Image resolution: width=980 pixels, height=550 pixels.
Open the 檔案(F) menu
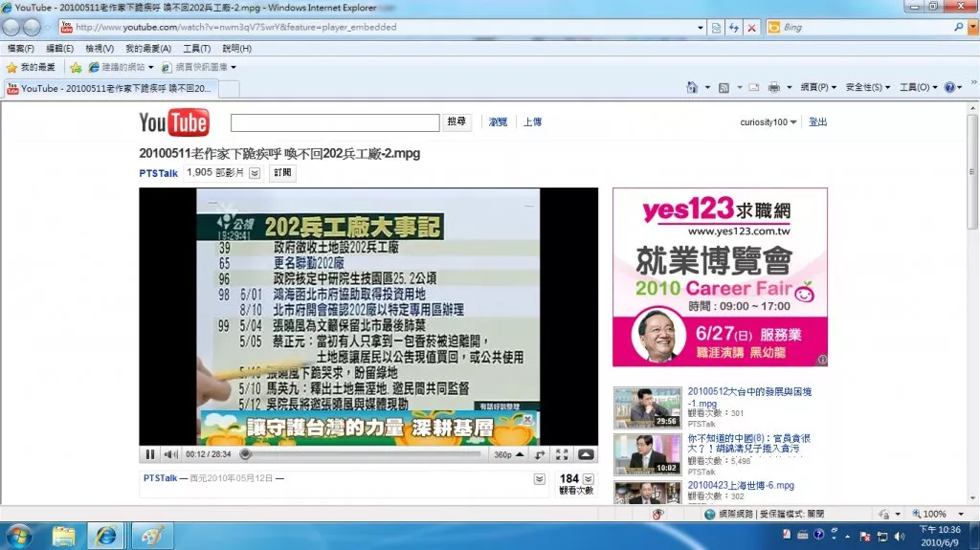pyautogui.click(x=21, y=48)
